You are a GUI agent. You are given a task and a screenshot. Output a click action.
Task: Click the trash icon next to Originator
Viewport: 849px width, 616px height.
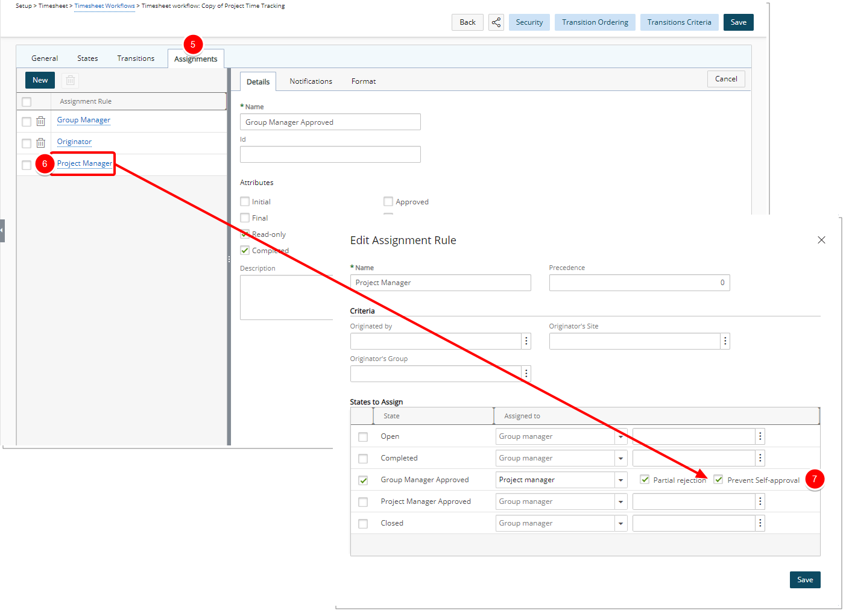pyautogui.click(x=40, y=143)
